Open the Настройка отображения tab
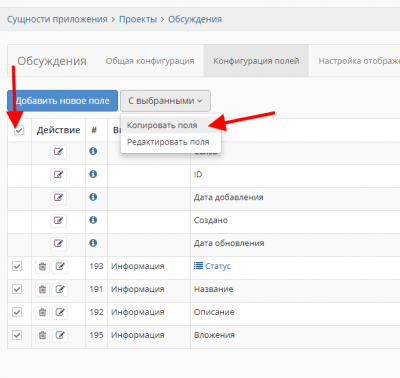The image size is (400, 378). coord(359,61)
